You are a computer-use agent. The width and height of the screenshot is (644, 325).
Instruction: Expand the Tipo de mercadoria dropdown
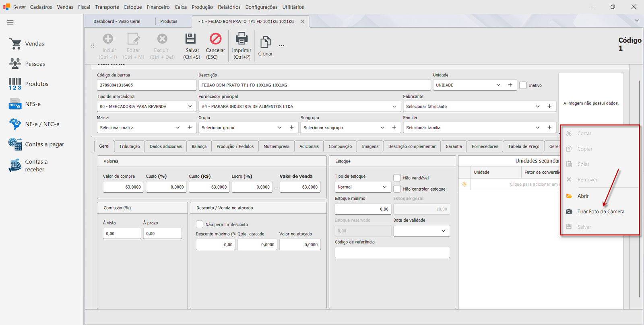click(147, 107)
